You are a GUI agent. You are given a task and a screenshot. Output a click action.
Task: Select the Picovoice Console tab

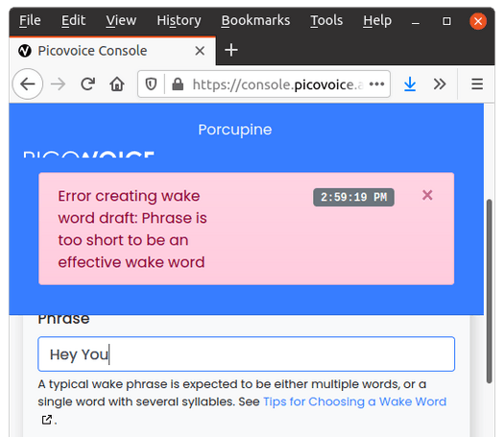click(x=112, y=51)
